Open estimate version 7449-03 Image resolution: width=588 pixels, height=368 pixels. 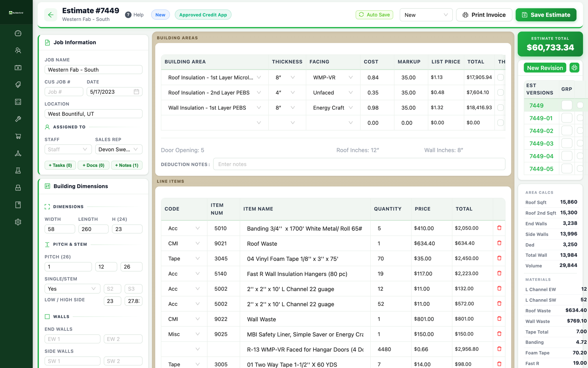(541, 144)
